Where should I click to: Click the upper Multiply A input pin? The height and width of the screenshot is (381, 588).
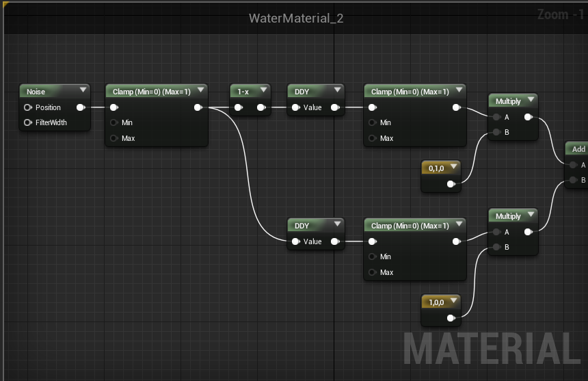(497, 117)
